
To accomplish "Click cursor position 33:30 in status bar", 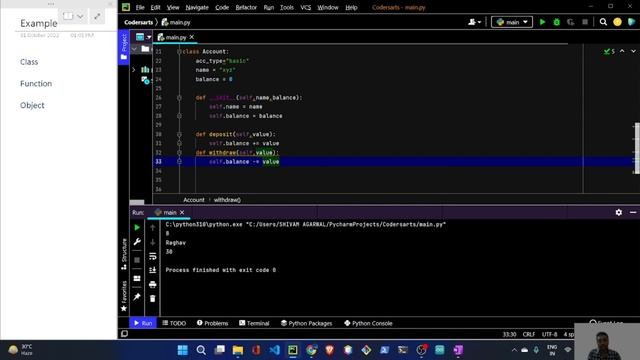I will pyautogui.click(x=509, y=334).
